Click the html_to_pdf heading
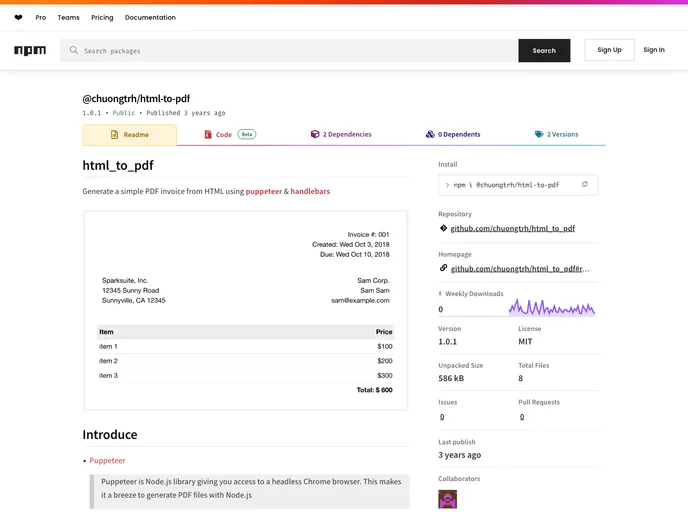Image resolution: width=688 pixels, height=512 pixels. [118, 165]
